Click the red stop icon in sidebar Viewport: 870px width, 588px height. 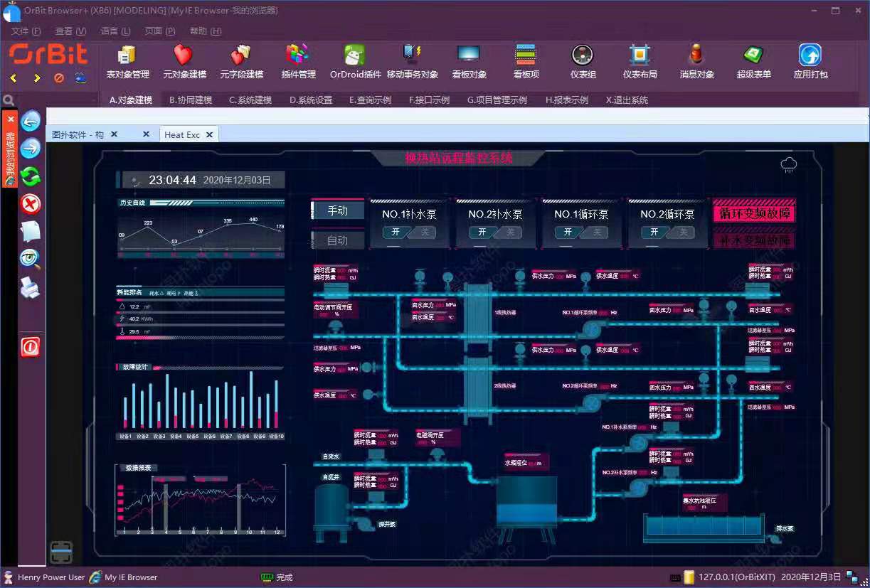click(x=31, y=205)
